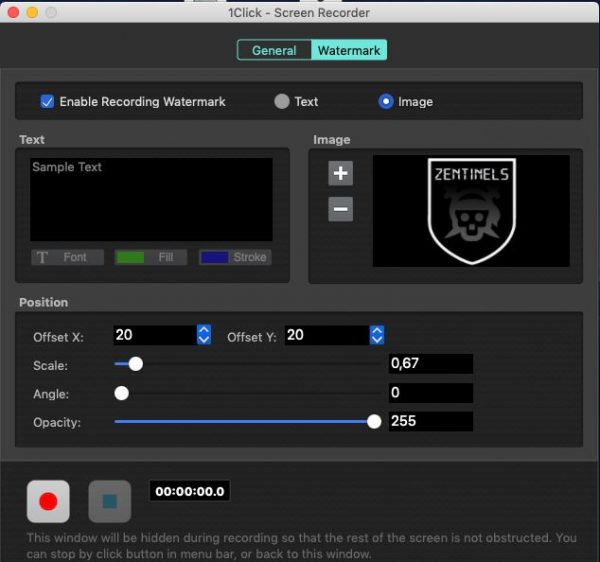Click the red close window button
Screen dimensions: 600x562
point(13,13)
